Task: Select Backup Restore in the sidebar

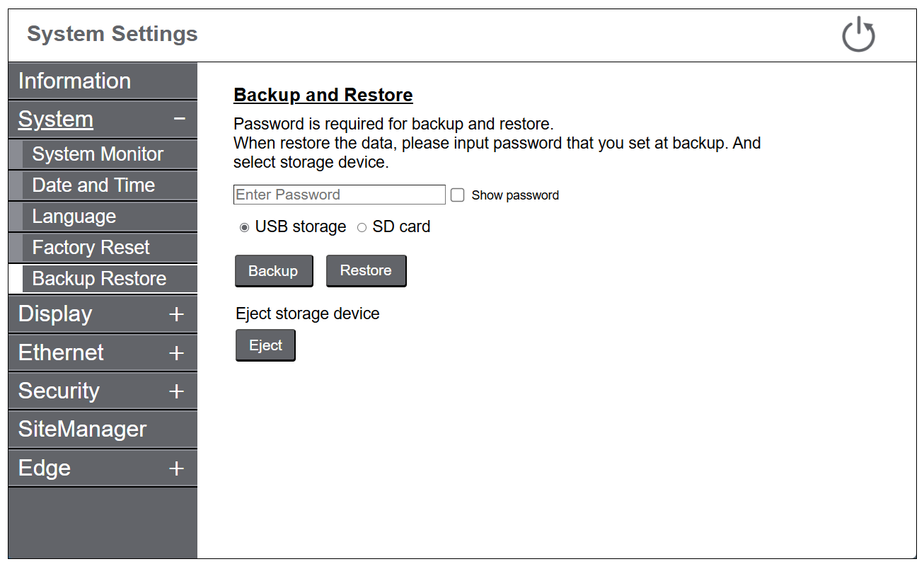Action: pyautogui.click(x=99, y=279)
